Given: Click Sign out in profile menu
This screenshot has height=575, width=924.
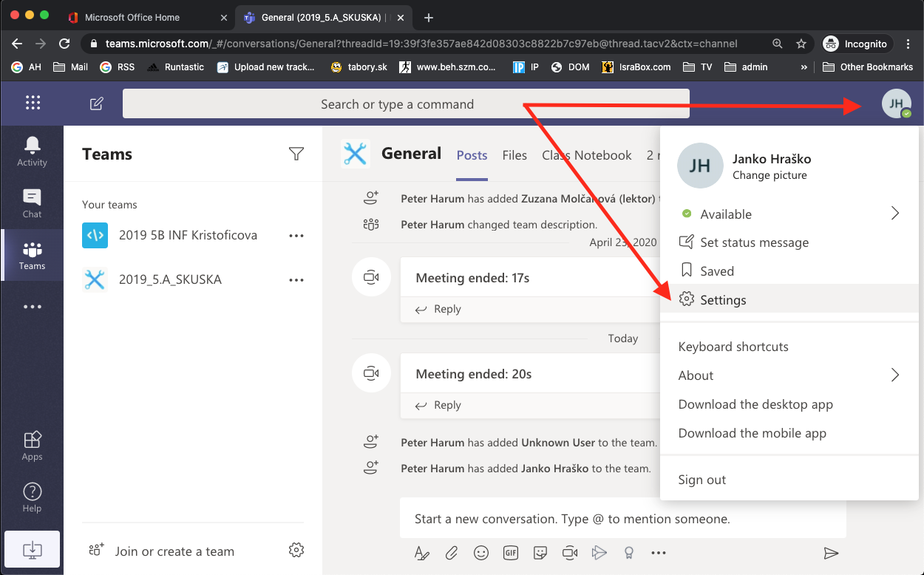Looking at the screenshot, I should (702, 480).
